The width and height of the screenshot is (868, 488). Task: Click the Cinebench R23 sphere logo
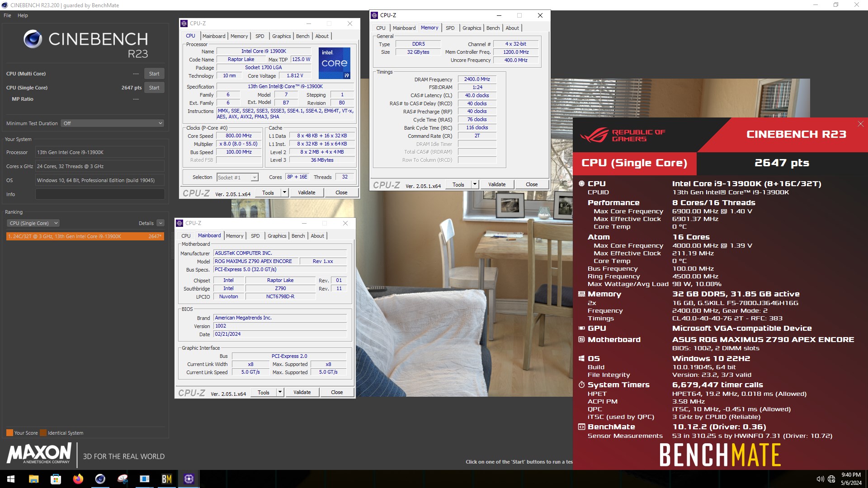click(33, 39)
